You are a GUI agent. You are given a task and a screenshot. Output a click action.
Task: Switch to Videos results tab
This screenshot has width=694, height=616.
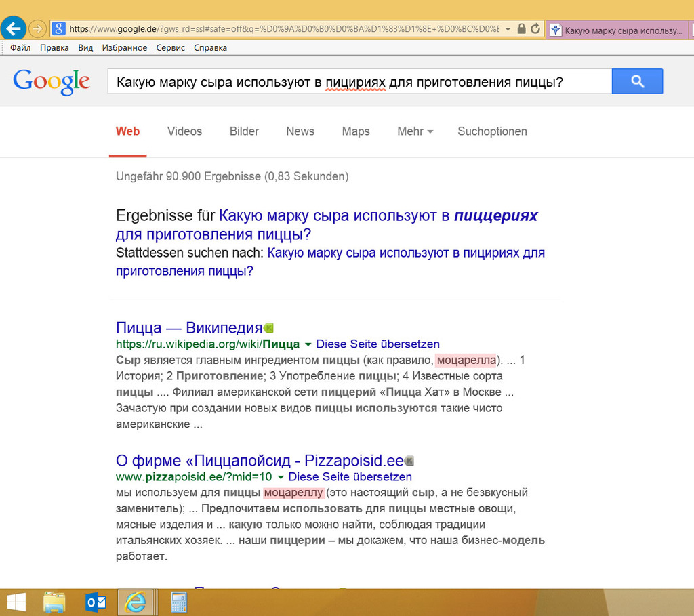point(184,131)
